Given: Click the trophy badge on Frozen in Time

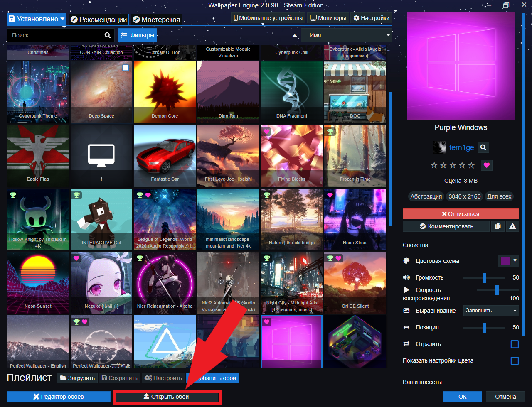Looking at the screenshot, I should coord(330,131).
